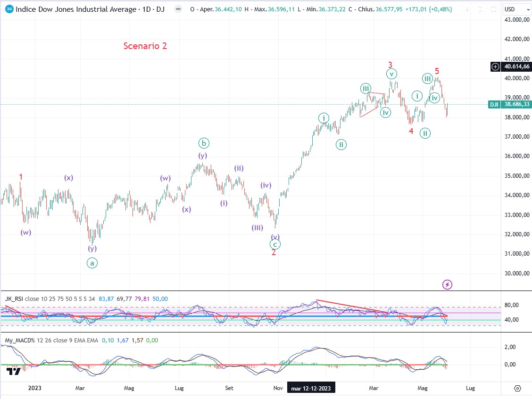This screenshot has width=532, height=399.
Task: Click the RSI legend value 50,00
Action: point(160,299)
